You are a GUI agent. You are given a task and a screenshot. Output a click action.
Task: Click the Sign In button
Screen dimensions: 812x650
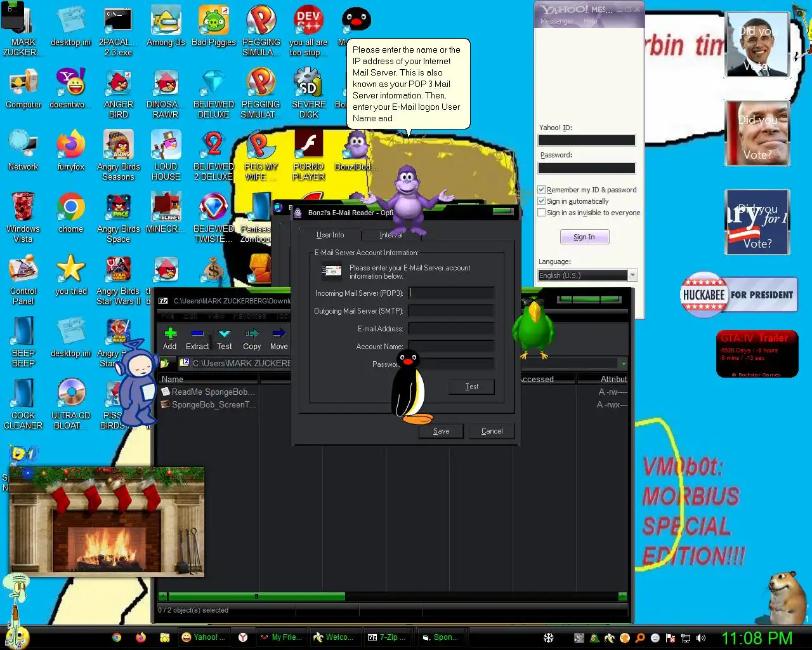pyautogui.click(x=584, y=237)
